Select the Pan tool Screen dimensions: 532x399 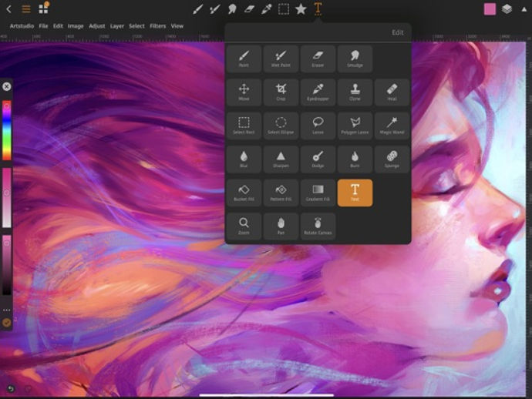coord(281,226)
